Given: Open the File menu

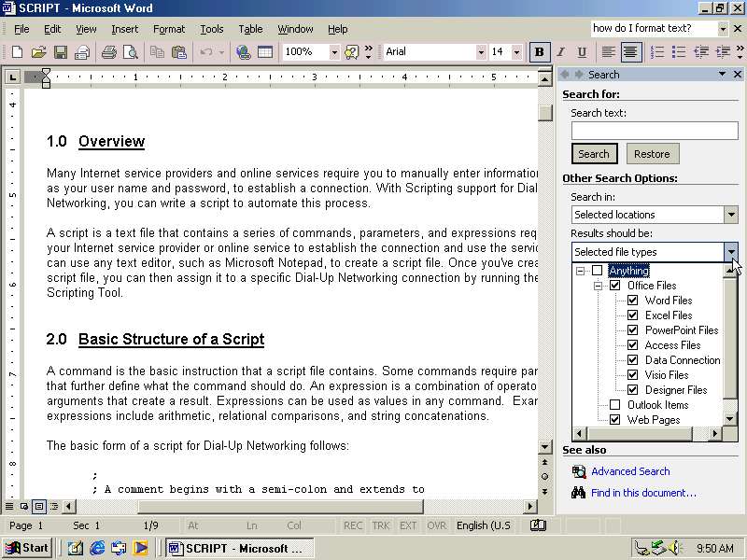Looking at the screenshot, I should point(21,29).
